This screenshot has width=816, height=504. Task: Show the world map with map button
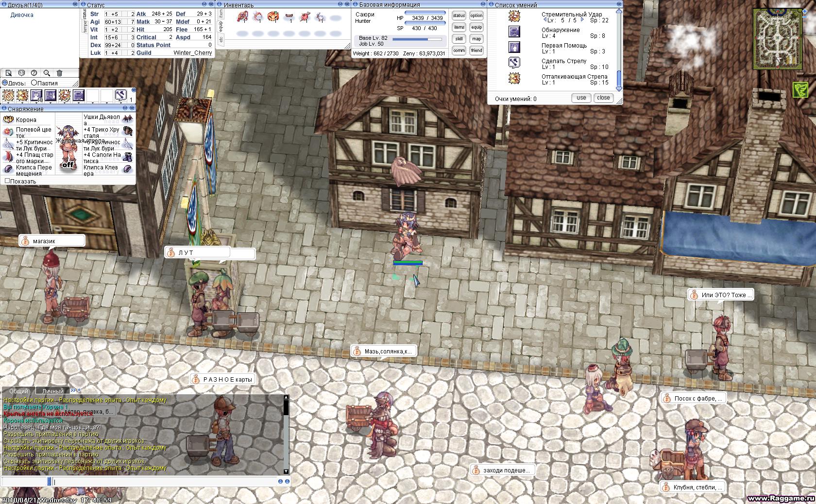coord(476,39)
